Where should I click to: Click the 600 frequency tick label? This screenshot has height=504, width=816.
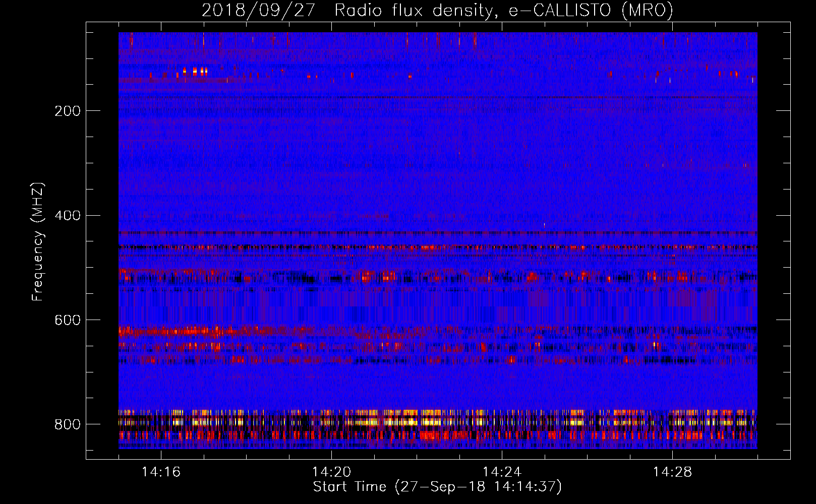point(67,320)
